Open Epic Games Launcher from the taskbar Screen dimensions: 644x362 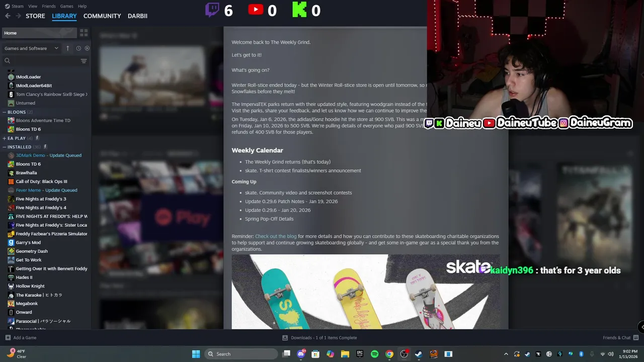(x=360, y=354)
